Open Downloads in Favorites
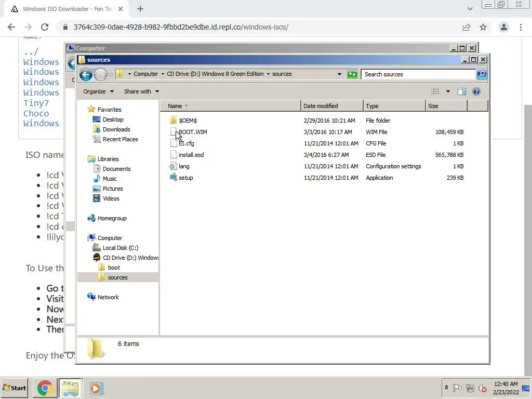532x399 pixels. 116,129
